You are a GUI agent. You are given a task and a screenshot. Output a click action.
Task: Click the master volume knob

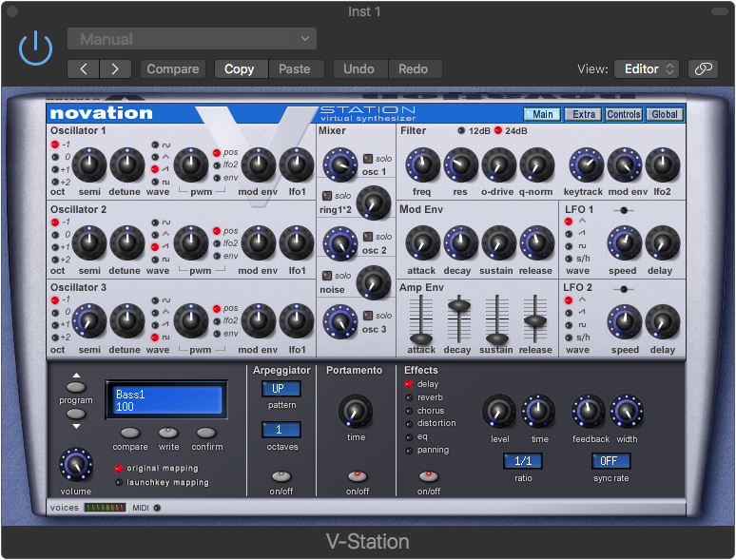75,465
